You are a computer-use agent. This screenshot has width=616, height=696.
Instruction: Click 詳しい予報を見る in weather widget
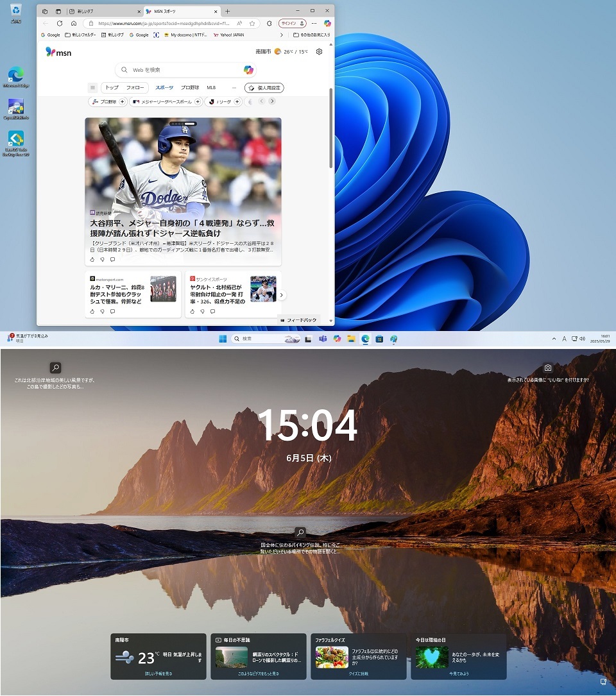[x=158, y=674]
